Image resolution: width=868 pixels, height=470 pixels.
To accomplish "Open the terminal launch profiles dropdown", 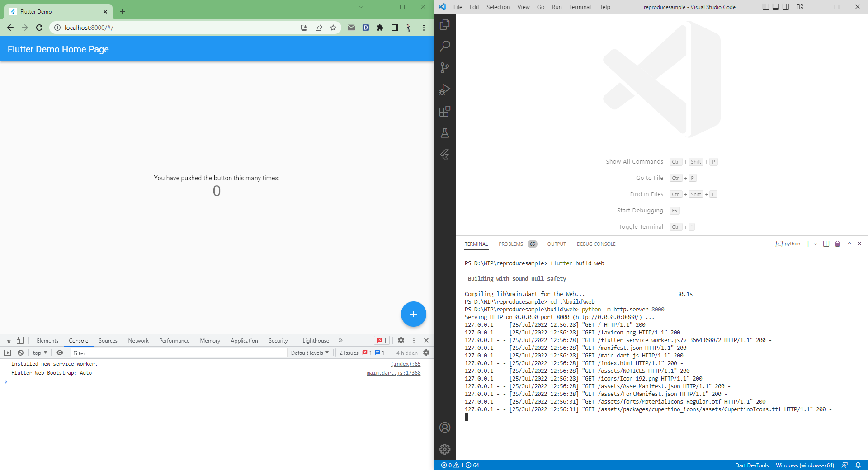I will coord(816,244).
